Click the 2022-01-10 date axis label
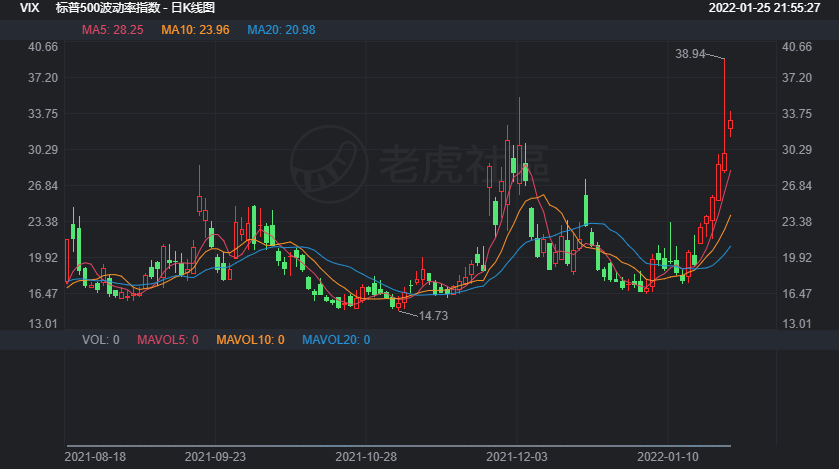This screenshot has height=469, width=839. (668, 457)
